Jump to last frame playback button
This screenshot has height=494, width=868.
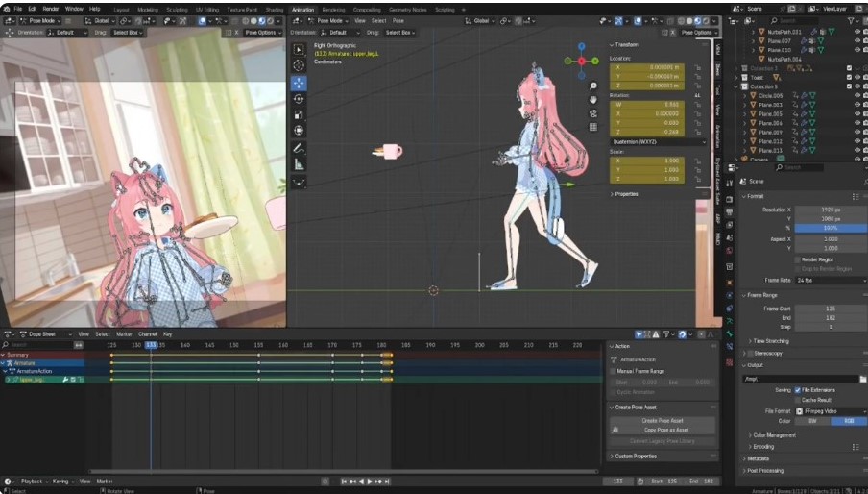click(388, 482)
